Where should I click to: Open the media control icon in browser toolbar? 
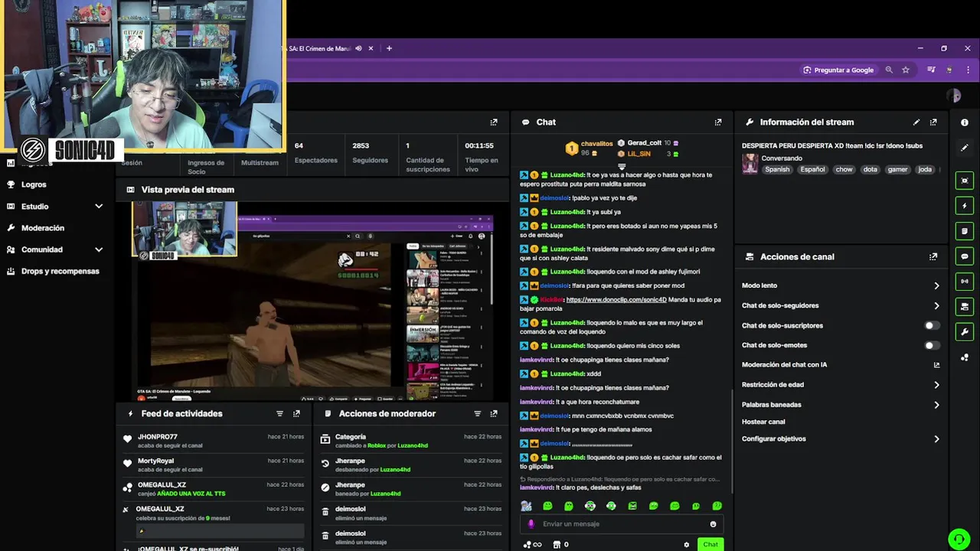[x=931, y=70]
